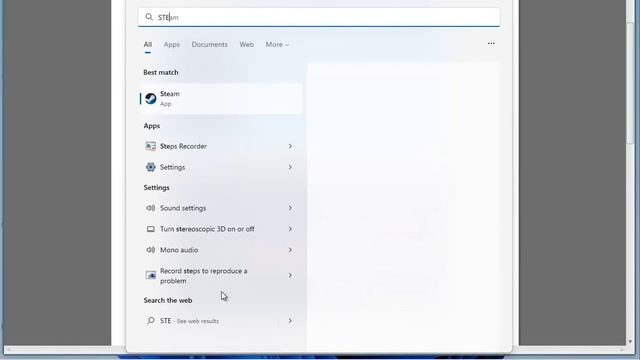Click the Mono audio speaker icon
Screen dimensions: 640x360
point(151,250)
